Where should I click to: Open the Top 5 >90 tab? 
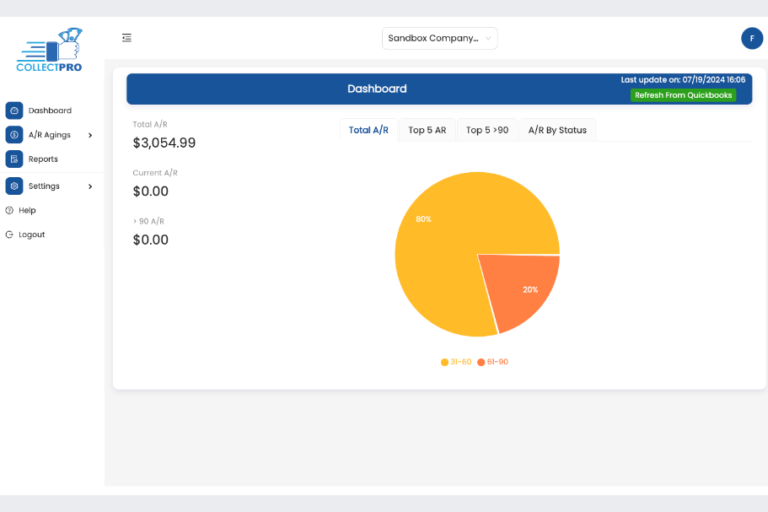click(x=487, y=130)
